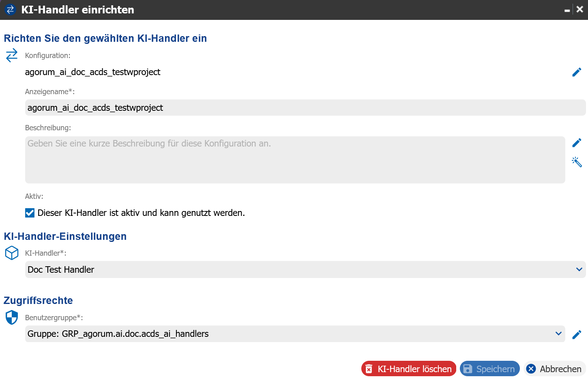The image size is (588, 390).
Task: Cancel the dialog with the Abbrechen button
Action: tap(554, 369)
